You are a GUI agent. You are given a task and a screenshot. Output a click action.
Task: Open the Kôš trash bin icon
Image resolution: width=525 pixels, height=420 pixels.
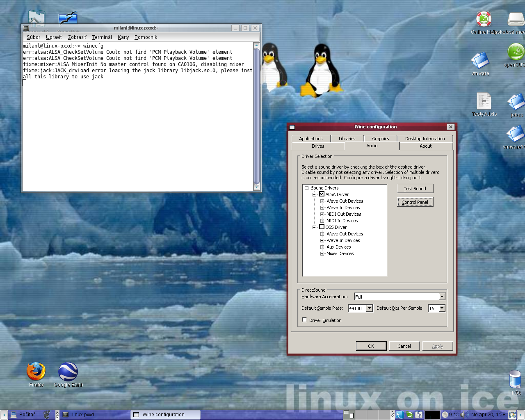tap(515, 379)
